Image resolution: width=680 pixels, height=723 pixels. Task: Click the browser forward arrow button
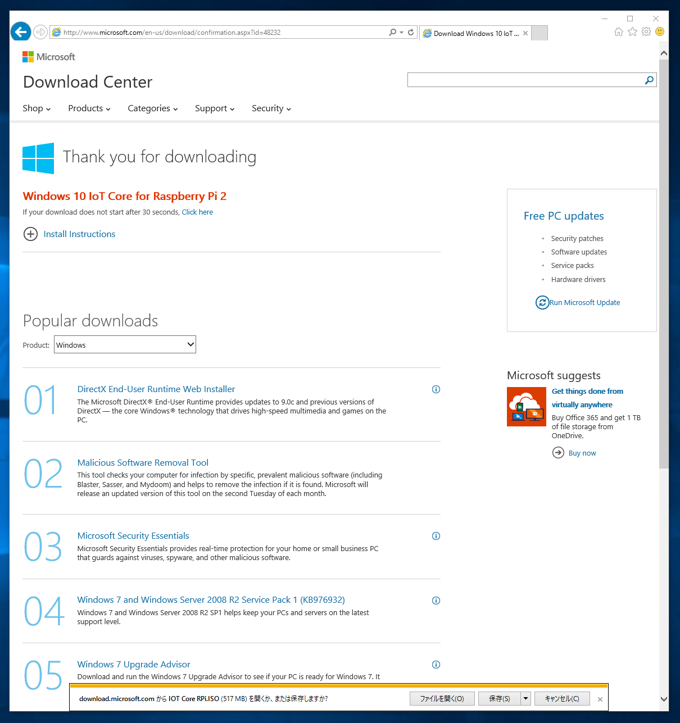click(x=41, y=32)
